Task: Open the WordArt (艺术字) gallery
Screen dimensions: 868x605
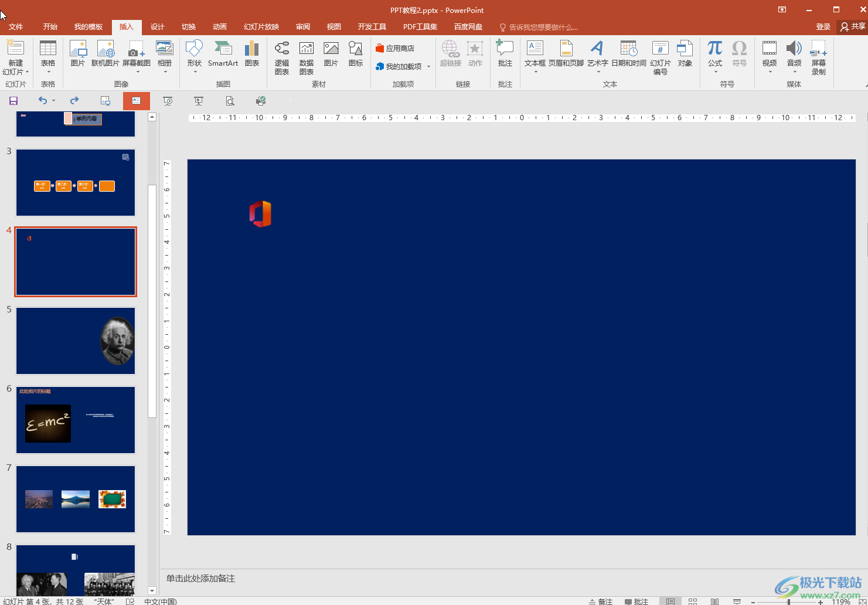Action: 597,56
